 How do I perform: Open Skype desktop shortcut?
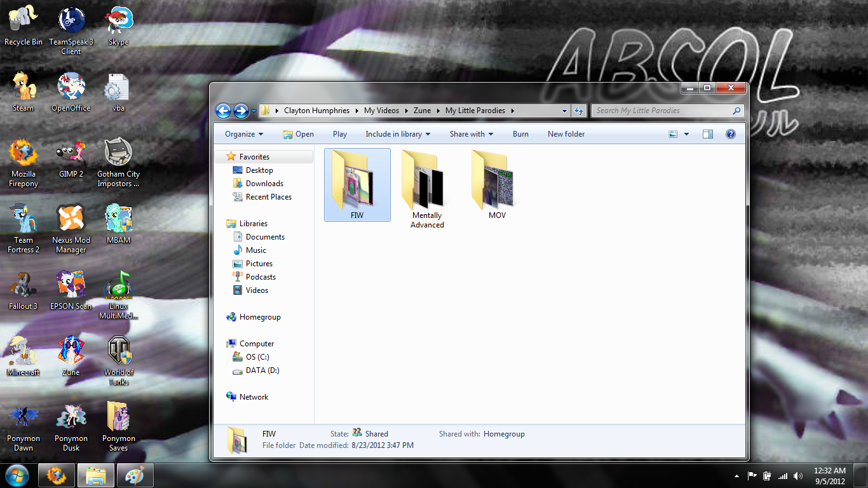coord(119,25)
